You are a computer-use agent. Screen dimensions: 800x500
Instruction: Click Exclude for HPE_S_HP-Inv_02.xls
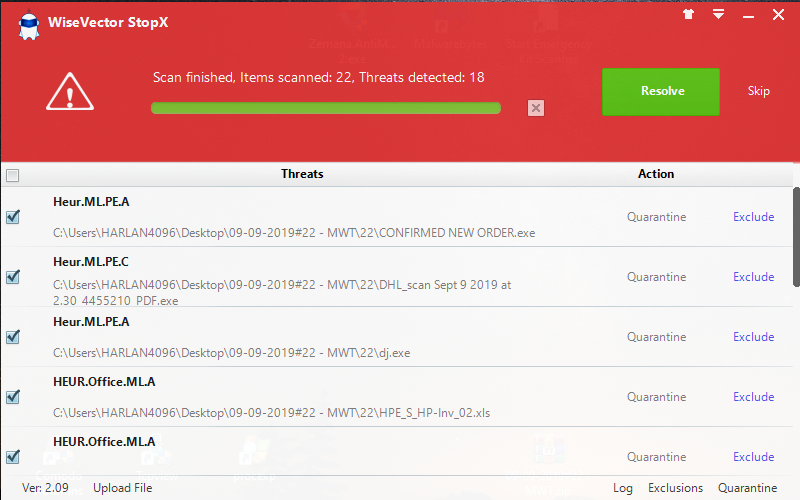[x=754, y=397]
